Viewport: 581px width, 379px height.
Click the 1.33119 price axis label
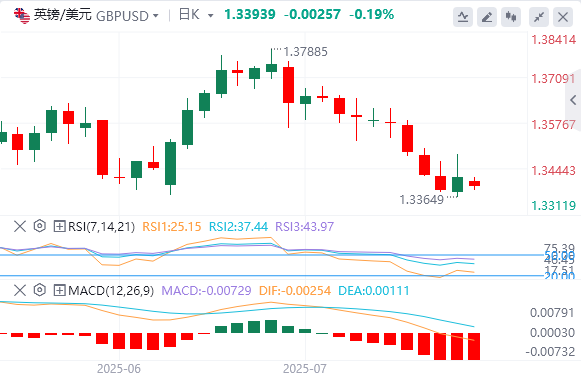554,205
